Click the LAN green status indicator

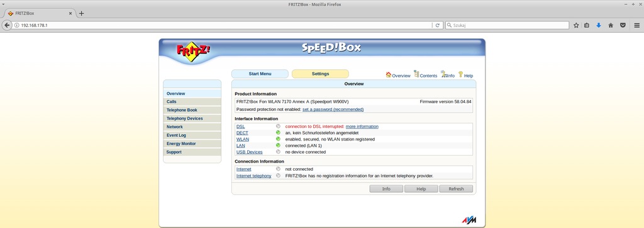pyautogui.click(x=278, y=145)
